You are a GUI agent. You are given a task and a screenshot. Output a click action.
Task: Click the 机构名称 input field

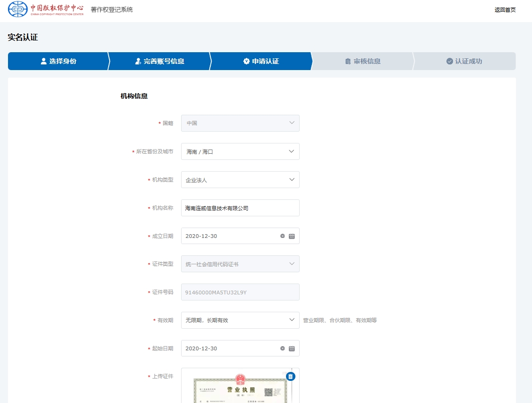tap(240, 208)
